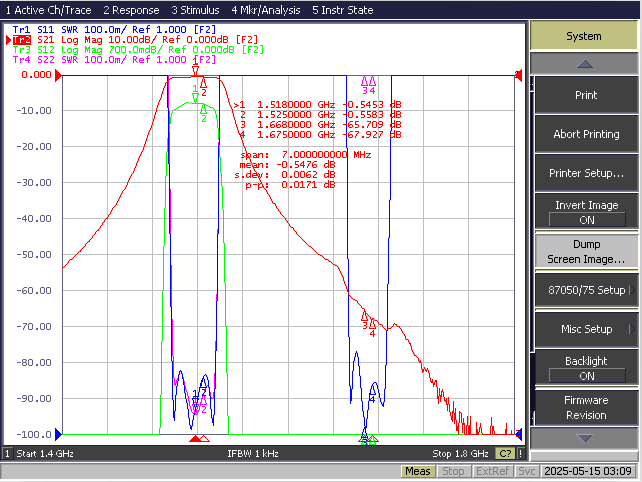The height and width of the screenshot is (482, 642).
Task: Click red marker 4 triangle on S21 trace
Action: tap(372, 324)
